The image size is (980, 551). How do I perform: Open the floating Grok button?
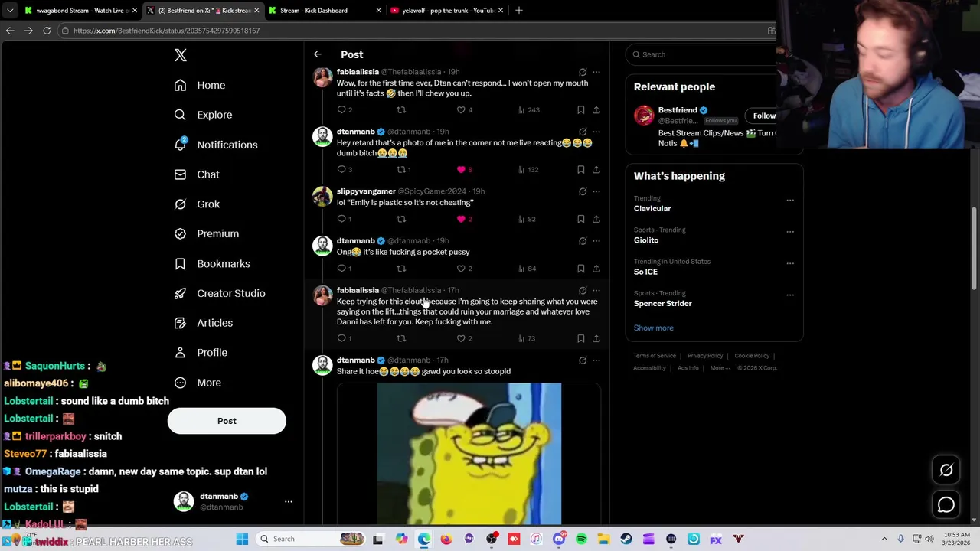click(946, 471)
